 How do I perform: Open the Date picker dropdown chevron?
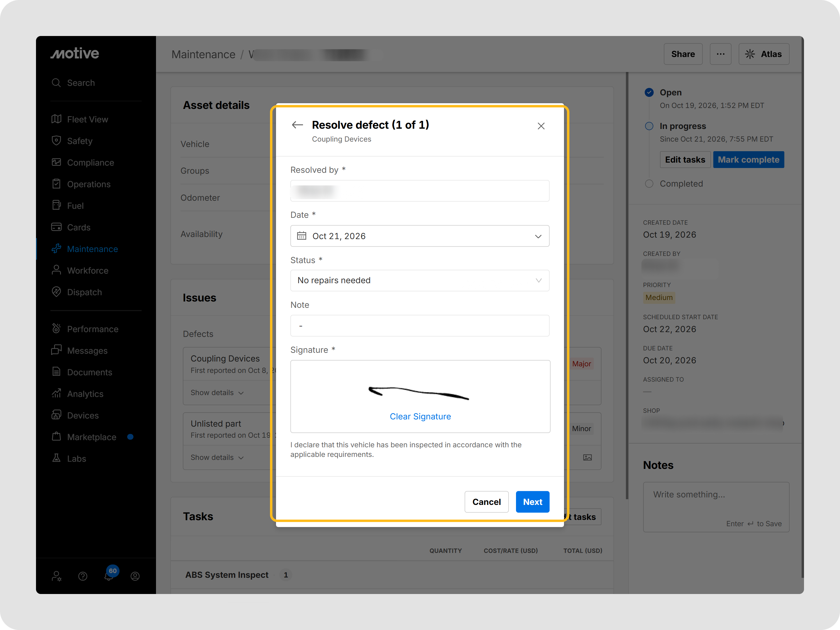tap(538, 236)
